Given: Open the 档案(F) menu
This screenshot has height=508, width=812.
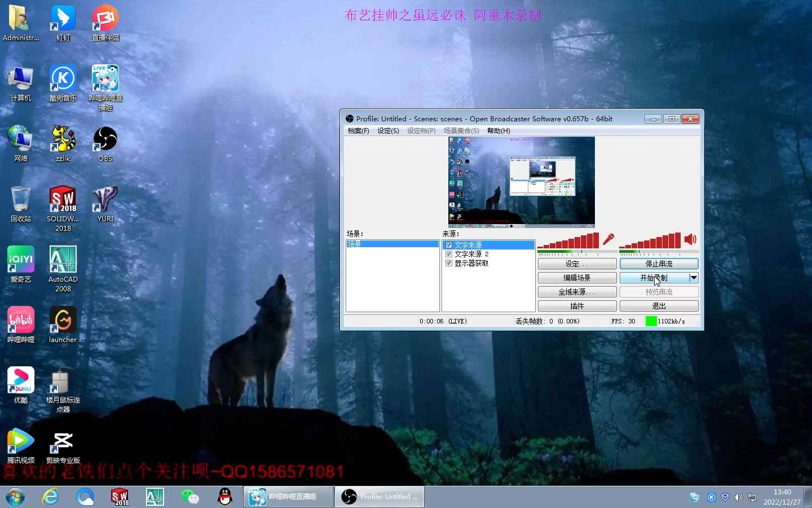Looking at the screenshot, I should point(358,131).
